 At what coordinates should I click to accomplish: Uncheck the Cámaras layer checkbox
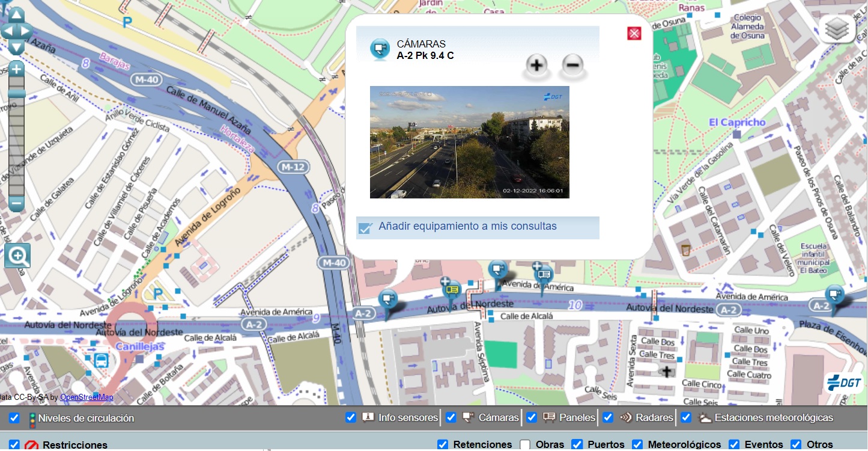(451, 417)
